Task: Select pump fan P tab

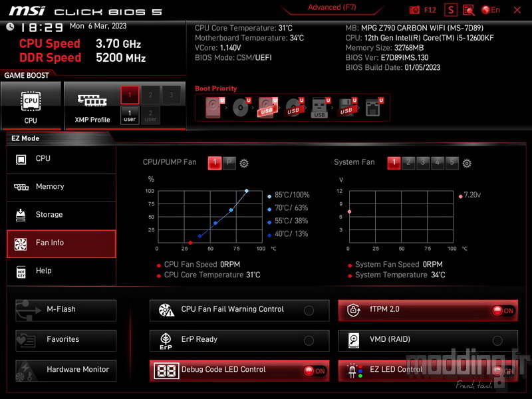Action: pyautogui.click(x=229, y=163)
